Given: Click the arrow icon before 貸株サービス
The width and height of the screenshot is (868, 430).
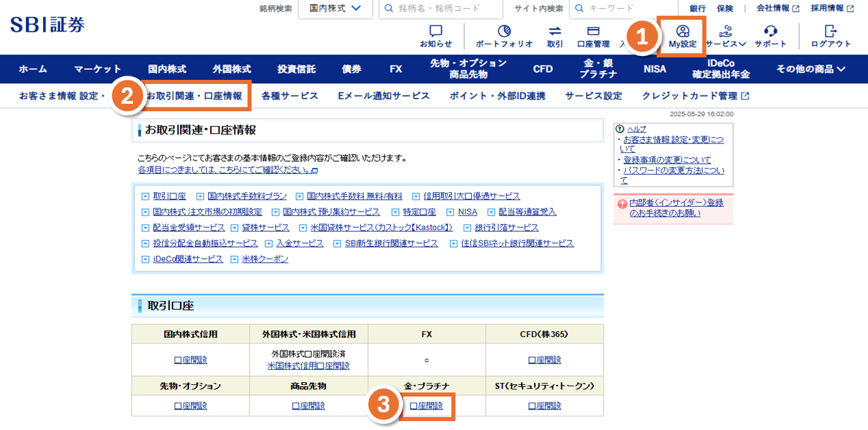Looking at the screenshot, I should click(x=235, y=228).
